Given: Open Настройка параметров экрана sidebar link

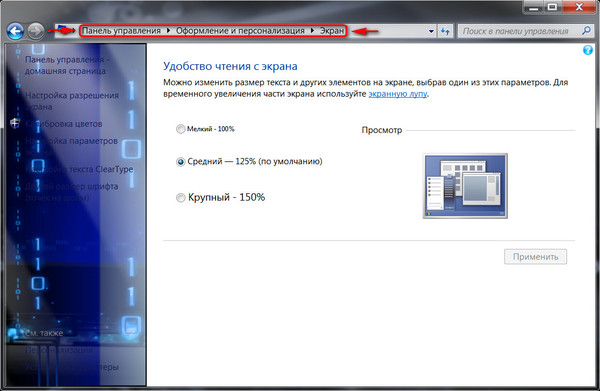Looking at the screenshot, I should click(x=71, y=146).
